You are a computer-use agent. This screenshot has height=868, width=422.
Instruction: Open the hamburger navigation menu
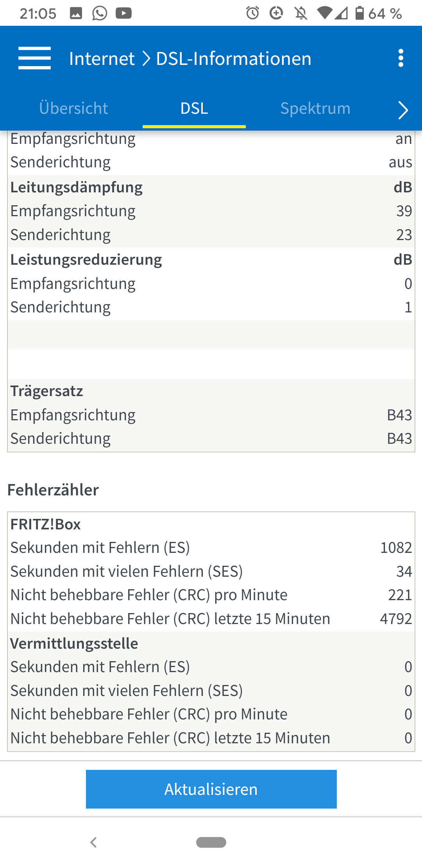(x=34, y=58)
